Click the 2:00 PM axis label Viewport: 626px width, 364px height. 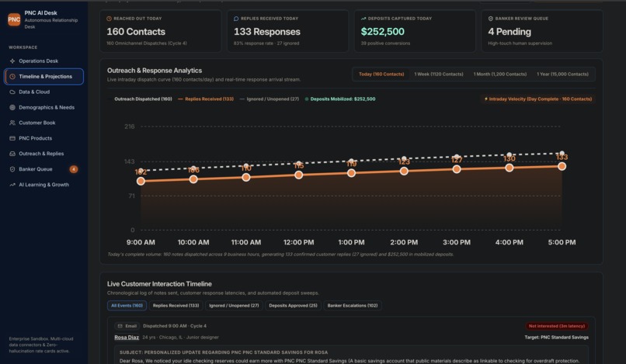click(x=404, y=242)
